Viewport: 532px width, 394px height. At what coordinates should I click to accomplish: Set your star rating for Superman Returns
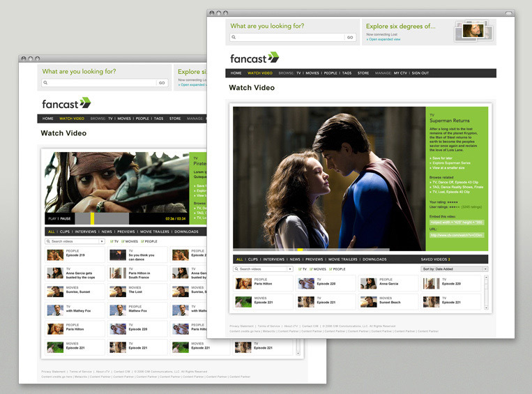pyautogui.click(x=453, y=202)
